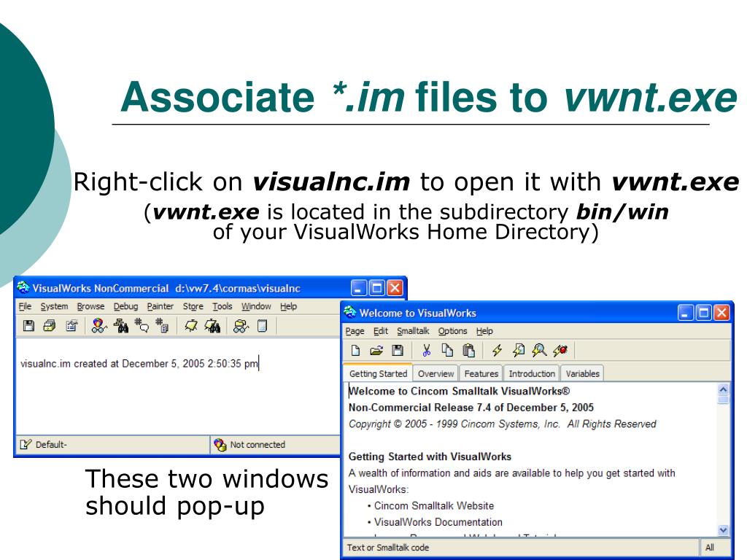
Task: Click the lightning bolt do-it icon
Action: (498, 351)
